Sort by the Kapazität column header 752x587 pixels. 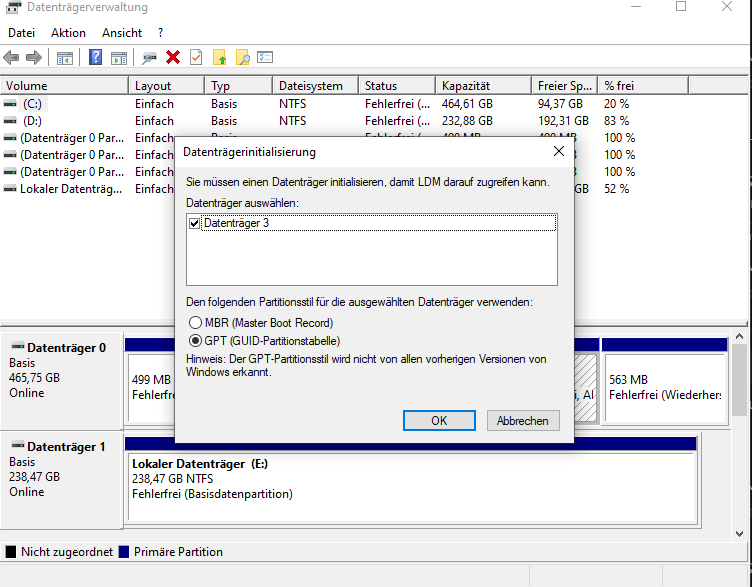(x=483, y=86)
